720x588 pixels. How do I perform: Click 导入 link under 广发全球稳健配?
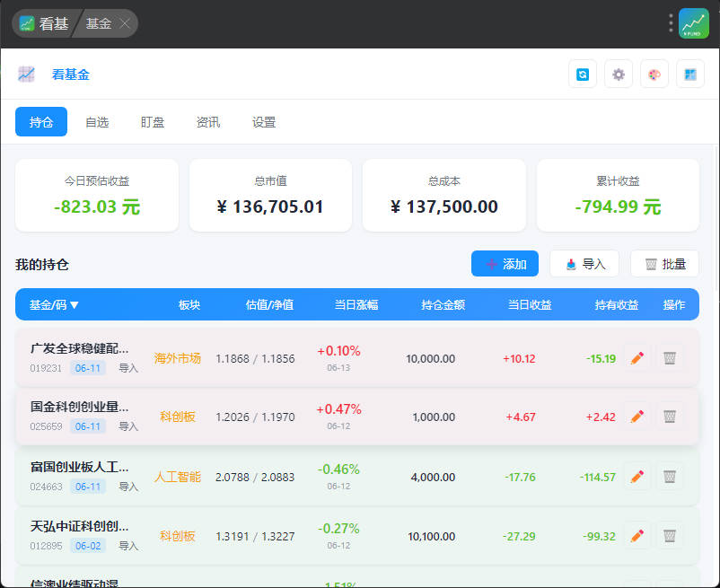(128, 368)
